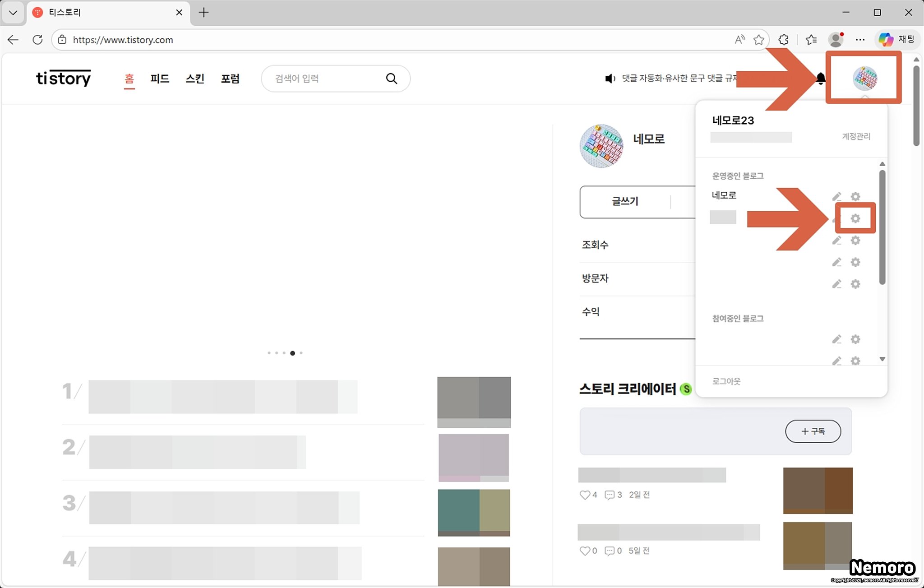The height and width of the screenshot is (588, 924).
Task: Click browser favorites star icon
Action: pyautogui.click(x=758, y=40)
